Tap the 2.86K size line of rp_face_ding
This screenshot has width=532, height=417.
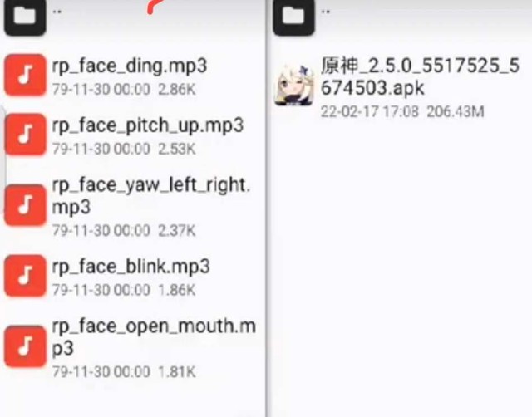[x=124, y=90]
